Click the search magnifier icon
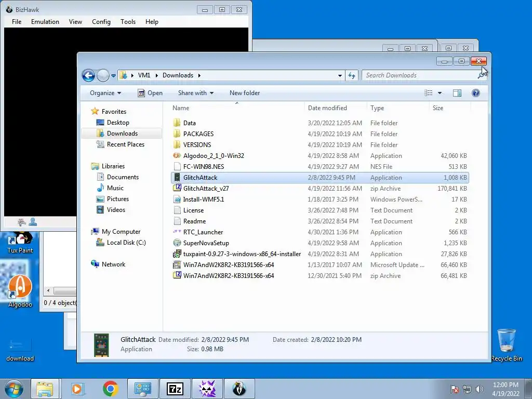 [481, 76]
